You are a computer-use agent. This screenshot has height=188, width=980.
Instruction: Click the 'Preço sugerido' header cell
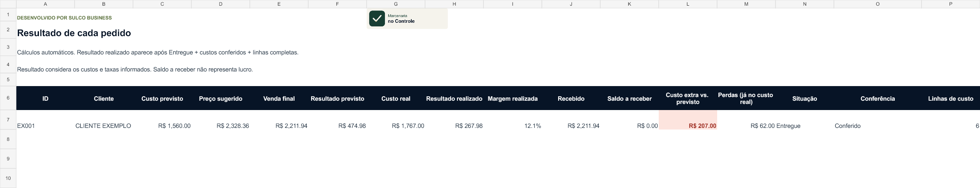221,98
